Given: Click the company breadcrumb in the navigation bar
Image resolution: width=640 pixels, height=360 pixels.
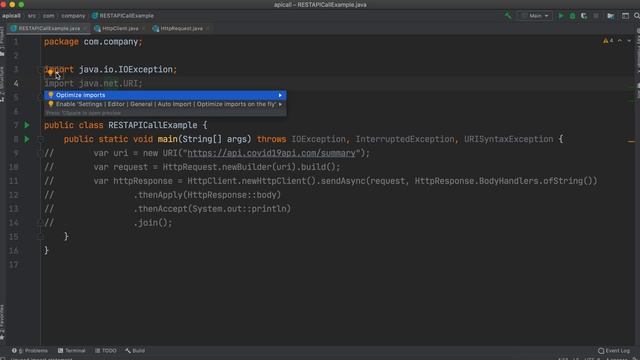Looking at the screenshot, I should click(73, 16).
